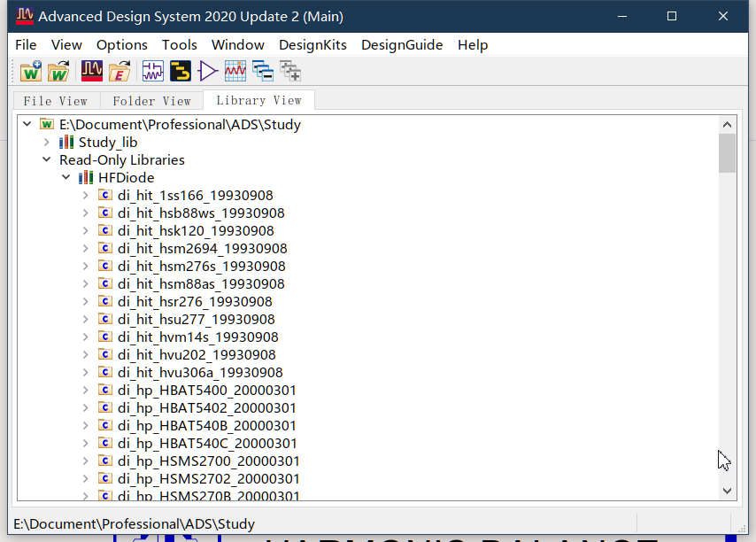The height and width of the screenshot is (542, 756).
Task: Expand the di_hit_hsr276_19930908 cell
Action: click(x=85, y=301)
